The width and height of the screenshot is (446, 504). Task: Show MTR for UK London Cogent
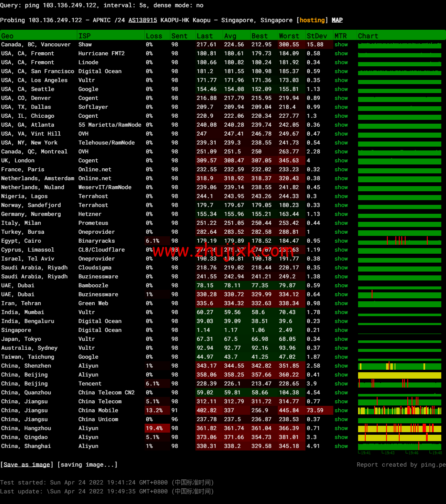[341, 161]
